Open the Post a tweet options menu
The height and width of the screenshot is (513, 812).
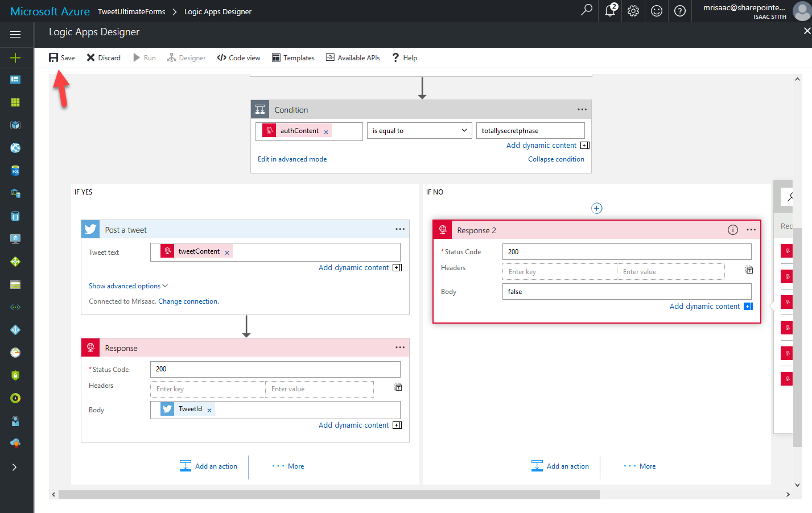coord(400,229)
